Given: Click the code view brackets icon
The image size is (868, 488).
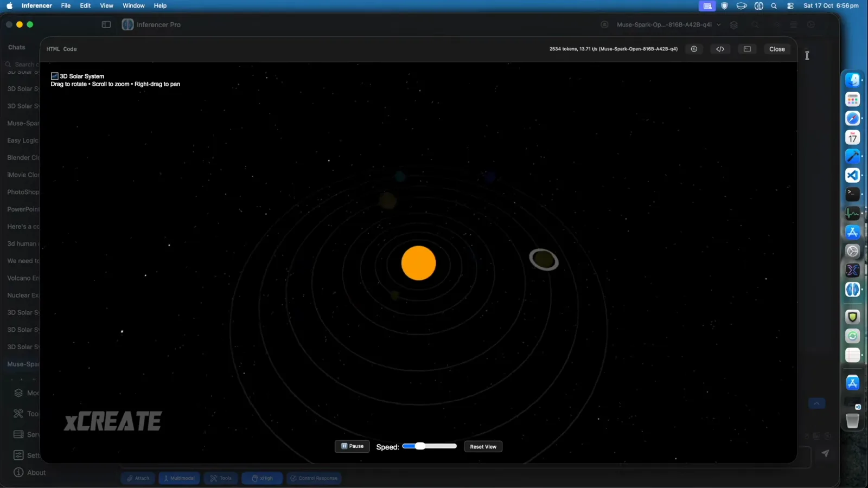Looking at the screenshot, I should tap(720, 49).
